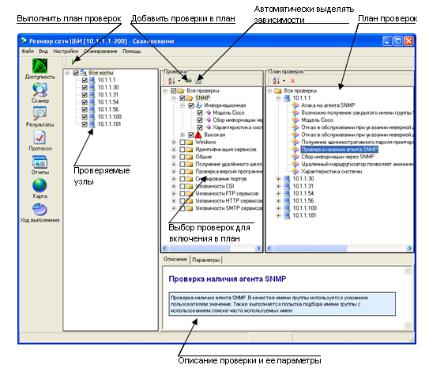Collapse host 10.1.1.1 in the check plan
Viewport: 426px width, 369px height.
[x=278, y=98]
